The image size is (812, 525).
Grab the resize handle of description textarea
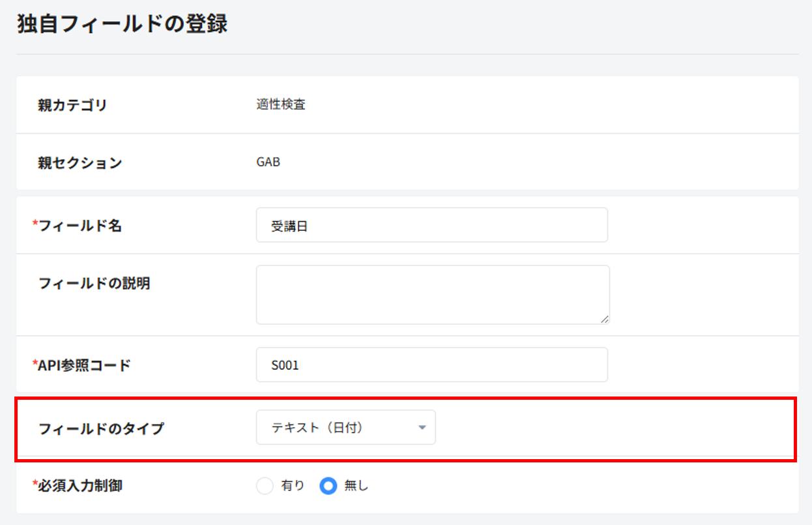pyautogui.click(x=605, y=319)
